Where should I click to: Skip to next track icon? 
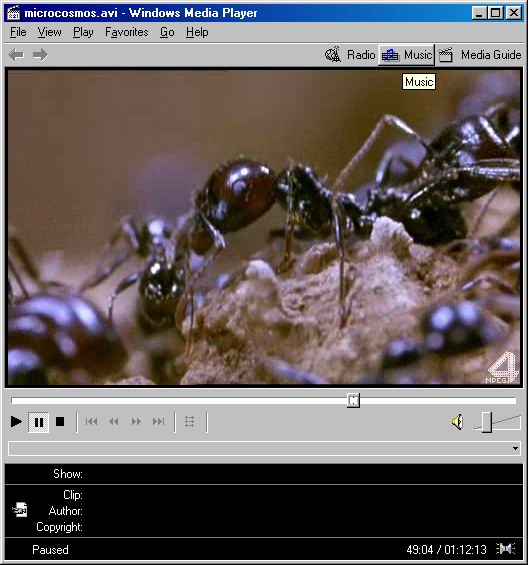159,421
